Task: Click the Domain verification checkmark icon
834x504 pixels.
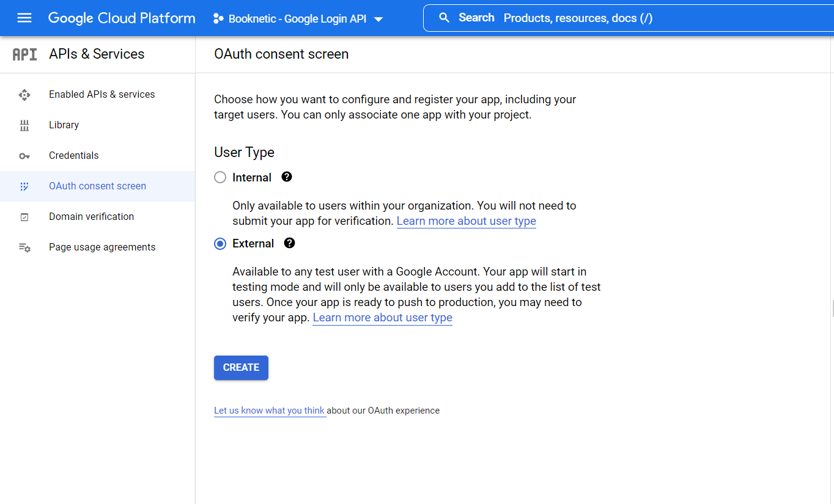Action: (24, 216)
